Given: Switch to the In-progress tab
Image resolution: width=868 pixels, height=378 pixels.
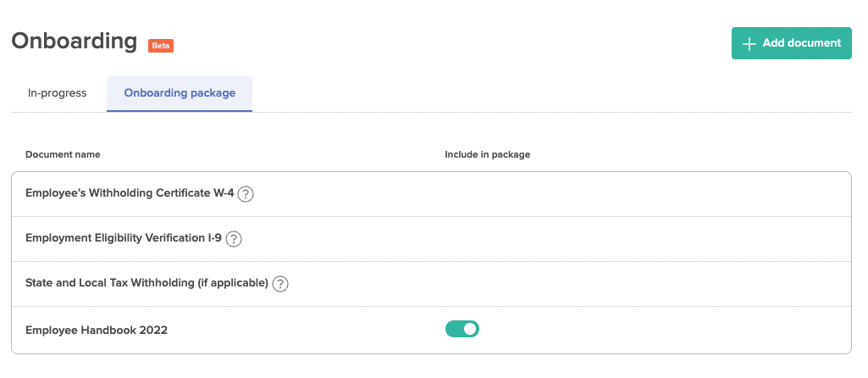Looking at the screenshot, I should point(57,93).
